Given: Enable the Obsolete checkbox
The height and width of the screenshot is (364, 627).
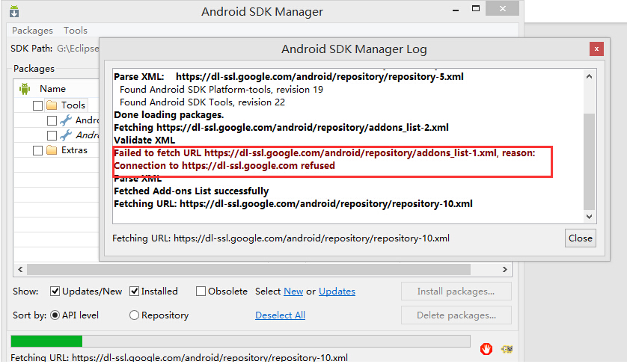Looking at the screenshot, I should 201,291.
